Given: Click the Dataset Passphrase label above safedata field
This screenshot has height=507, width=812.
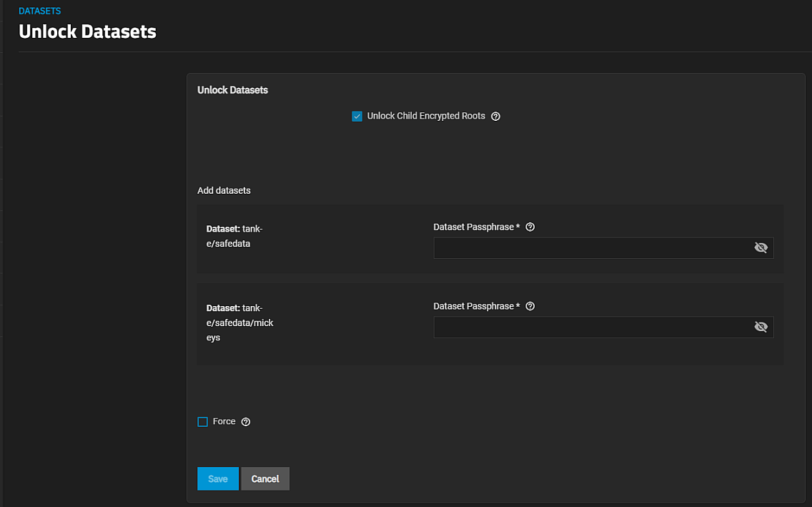Looking at the screenshot, I should pos(476,227).
